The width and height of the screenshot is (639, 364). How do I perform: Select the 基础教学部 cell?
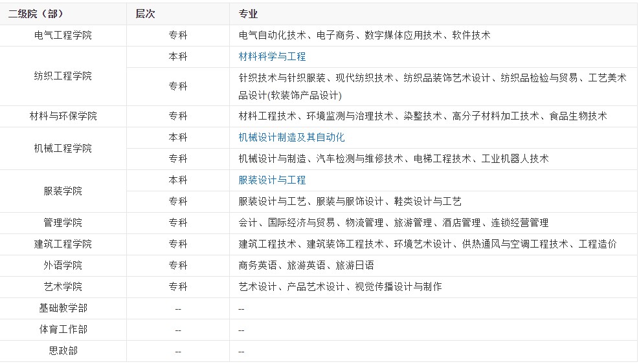63,308
